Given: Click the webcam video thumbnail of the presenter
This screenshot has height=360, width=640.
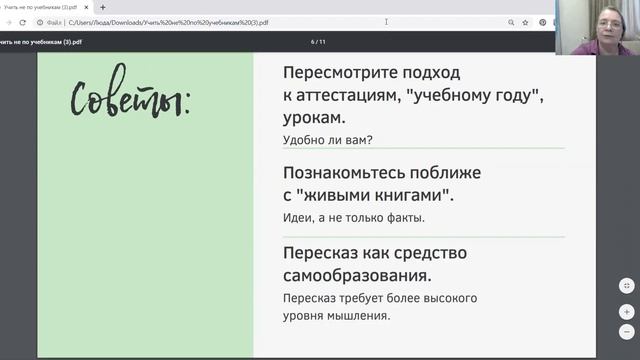Looking at the screenshot, I should [598, 27].
